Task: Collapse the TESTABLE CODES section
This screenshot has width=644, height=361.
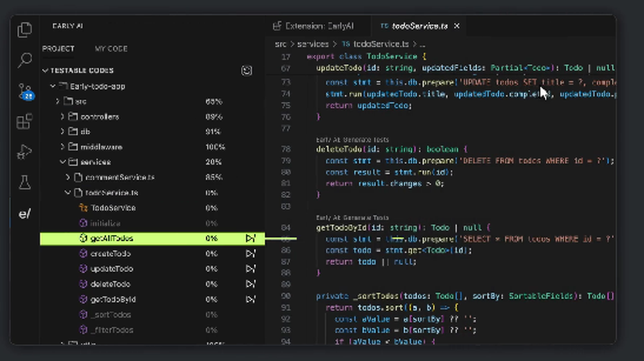Action: pos(45,71)
